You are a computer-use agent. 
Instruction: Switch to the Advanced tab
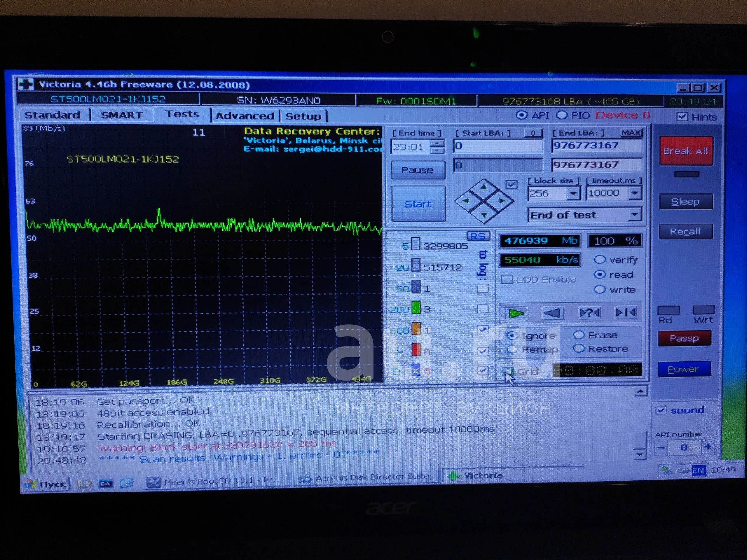[245, 116]
